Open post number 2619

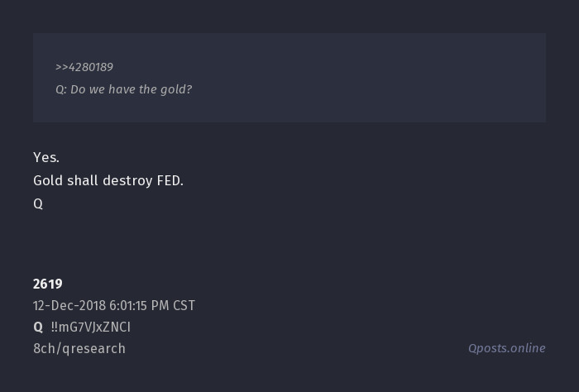(48, 284)
